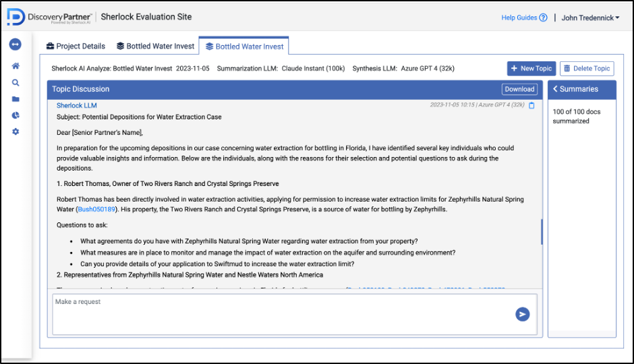The image size is (634, 364).
Task: Click bullet 'What agreements do you have with Zephyrhills'
Action: pyautogui.click(x=249, y=241)
